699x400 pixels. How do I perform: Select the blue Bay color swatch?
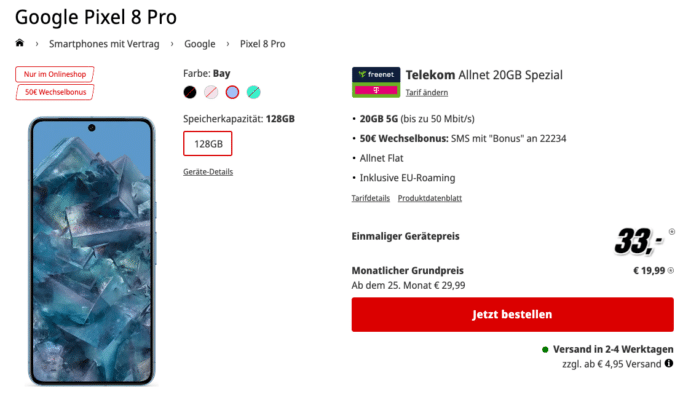(x=232, y=92)
